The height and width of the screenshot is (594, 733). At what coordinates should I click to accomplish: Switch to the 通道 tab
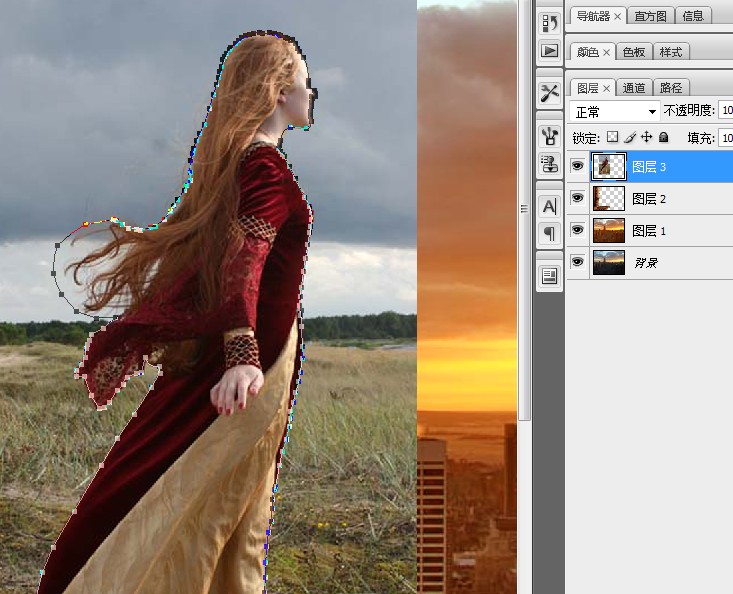[633, 88]
